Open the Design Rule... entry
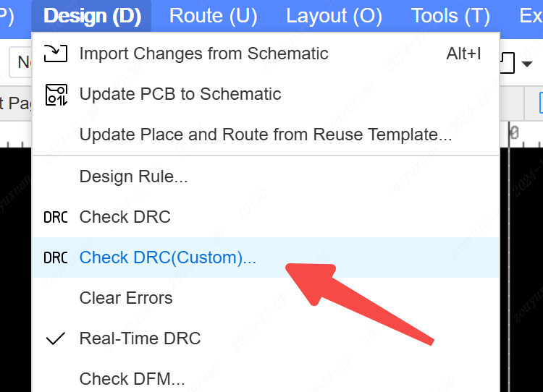Image resolution: width=543 pixels, height=392 pixels. (x=133, y=176)
